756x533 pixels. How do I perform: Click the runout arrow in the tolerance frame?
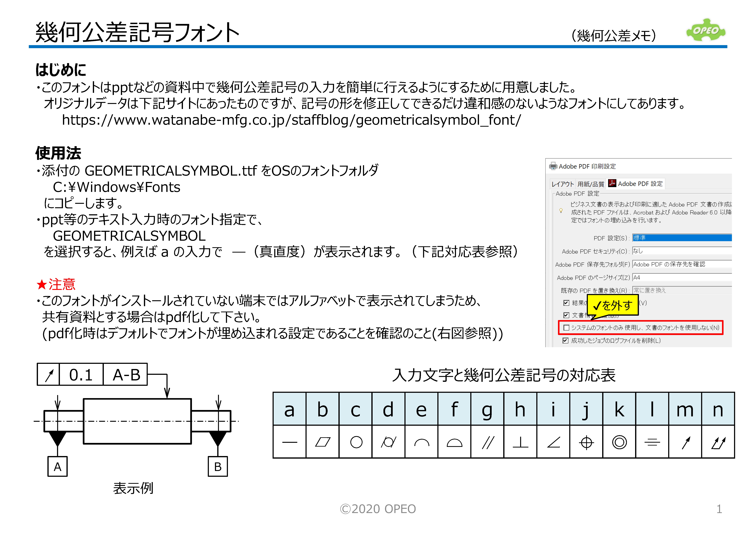coord(49,375)
